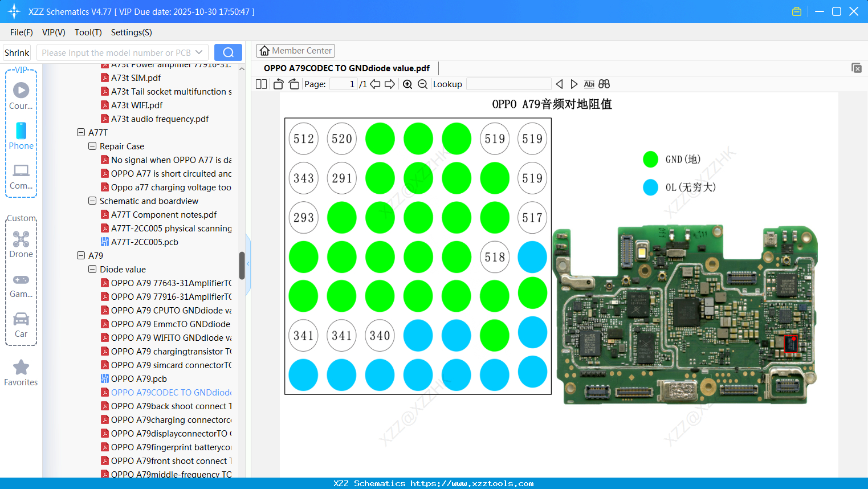Zoom in on the PDF document
868x489 pixels.
click(x=407, y=84)
